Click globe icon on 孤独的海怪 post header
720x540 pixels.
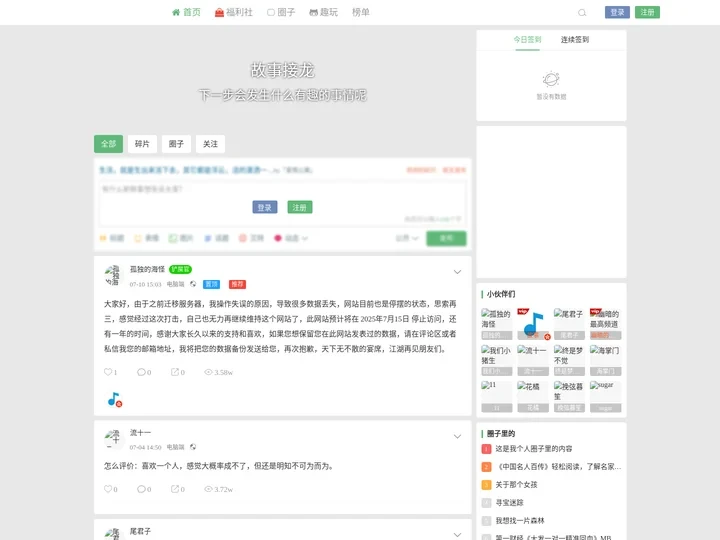(x=193, y=284)
